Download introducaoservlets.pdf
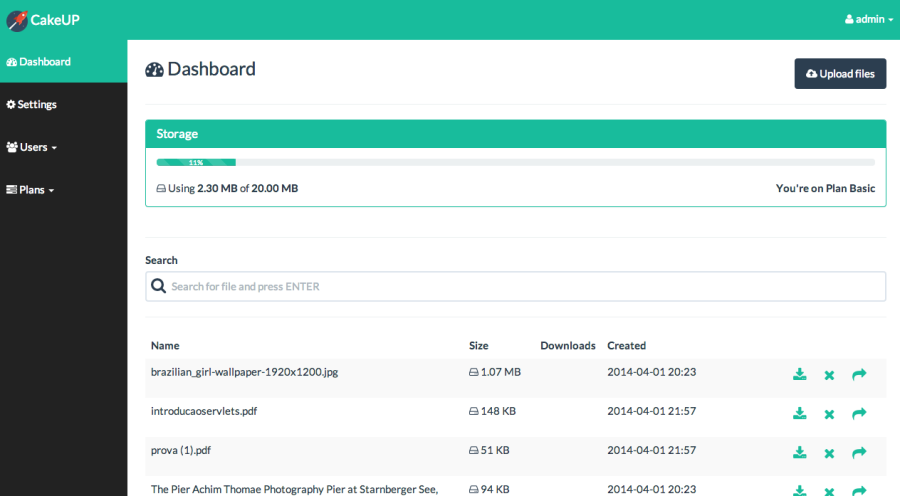The width and height of the screenshot is (900, 496). coord(800,413)
